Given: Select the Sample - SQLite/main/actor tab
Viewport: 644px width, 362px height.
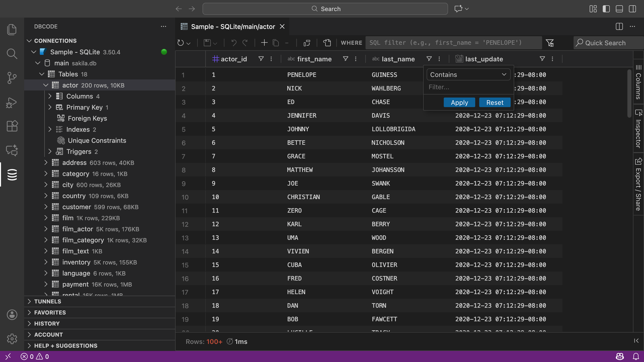Looking at the screenshot, I should coord(231,26).
